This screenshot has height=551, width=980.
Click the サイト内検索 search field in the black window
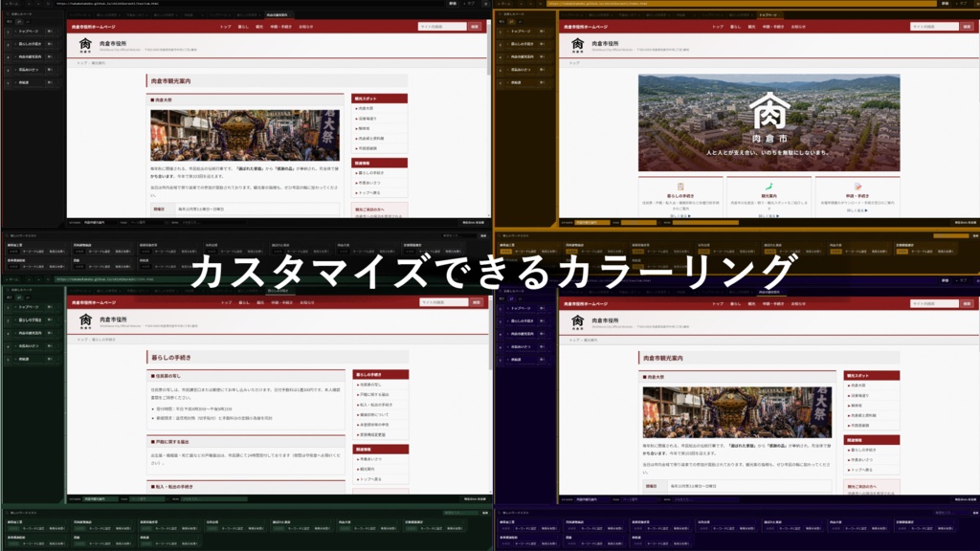442,27
